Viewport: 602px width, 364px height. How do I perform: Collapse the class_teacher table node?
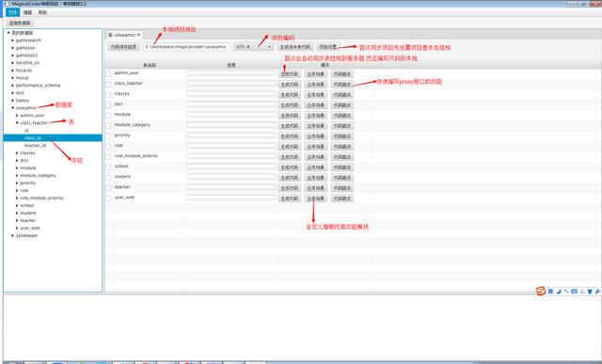click(x=17, y=123)
